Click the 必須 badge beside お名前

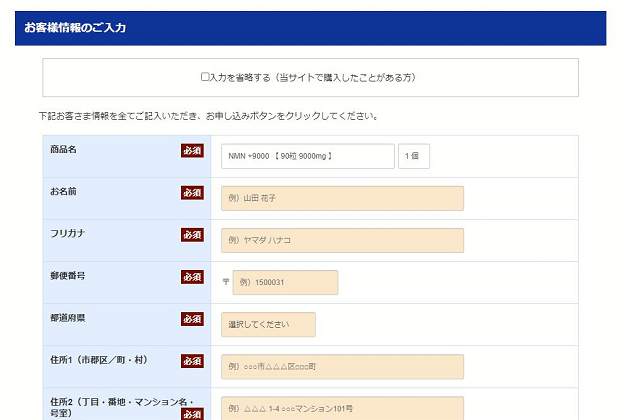point(192,193)
